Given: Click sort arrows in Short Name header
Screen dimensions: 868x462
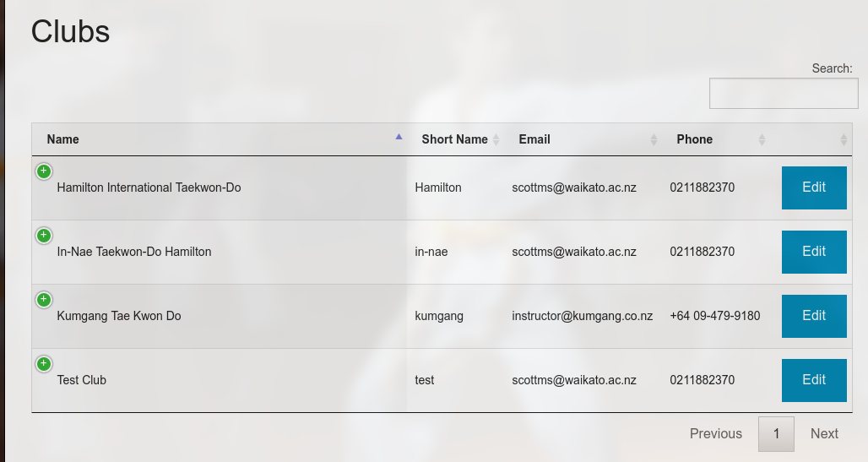Looking at the screenshot, I should pyautogui.click(x=496, y=140).
